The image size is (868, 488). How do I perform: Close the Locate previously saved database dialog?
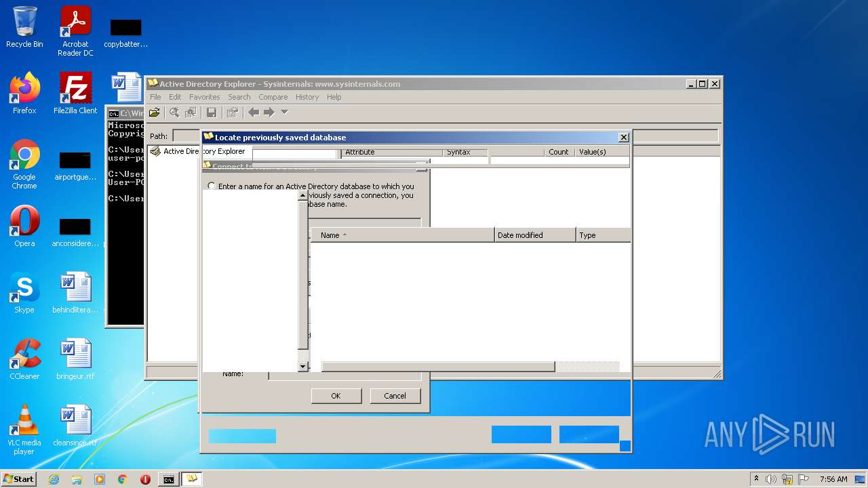623,137
